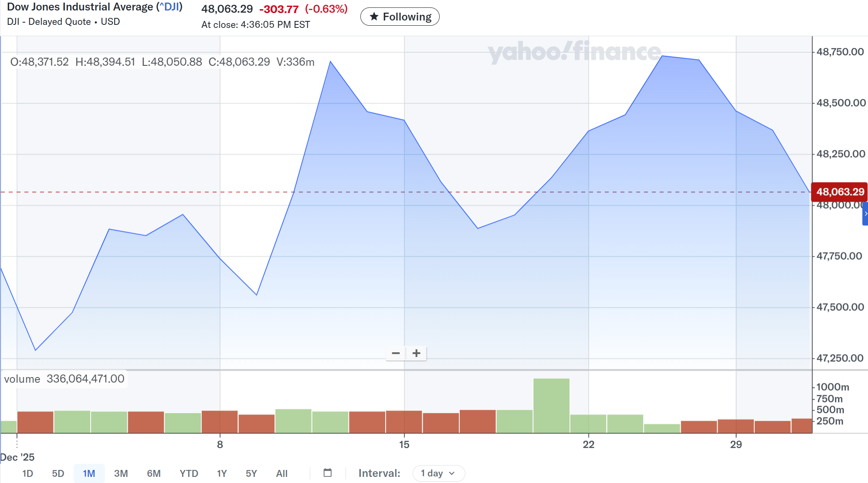Screen dimensions: 868x483
Task: Click the 22 date axis label
Action: coord(588,444)
